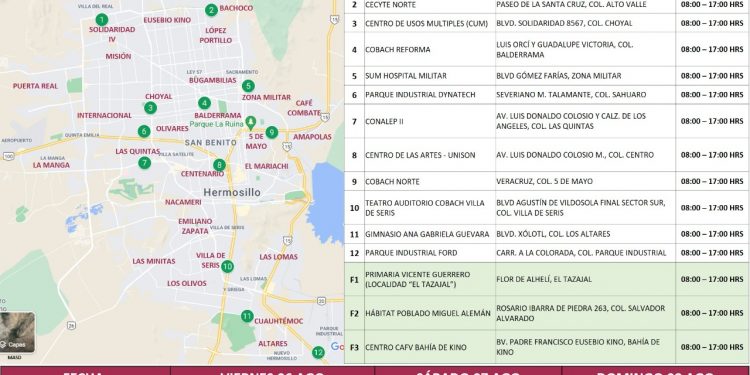
Task: Select CENTRO DE USOS MULTIPLES (CUM) cell
Action: (430, 23)
